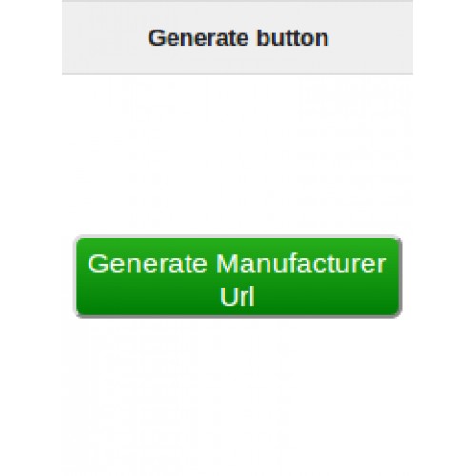This screenshot has height=476, width=476.
Task: Click the left edge of the green button
Action: point(79,277)
